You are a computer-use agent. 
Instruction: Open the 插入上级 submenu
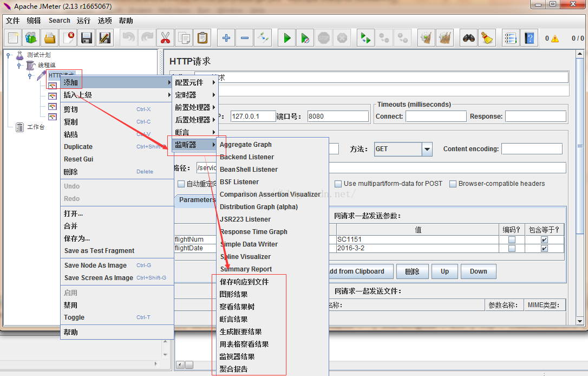[117, 95]
